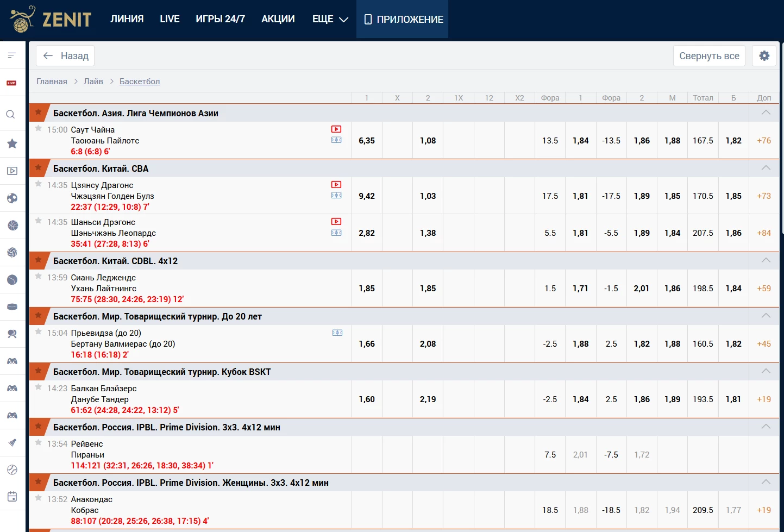Open search from the sidebar magnifier icon
This screenshot has height=532, width=784.
11,115
